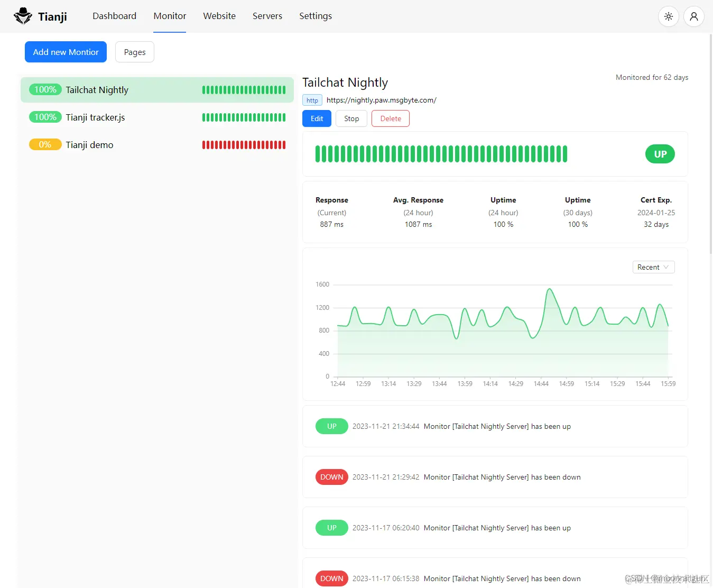Open the Pages button
The image size is (713, 588).
click(x=135, y=52)
